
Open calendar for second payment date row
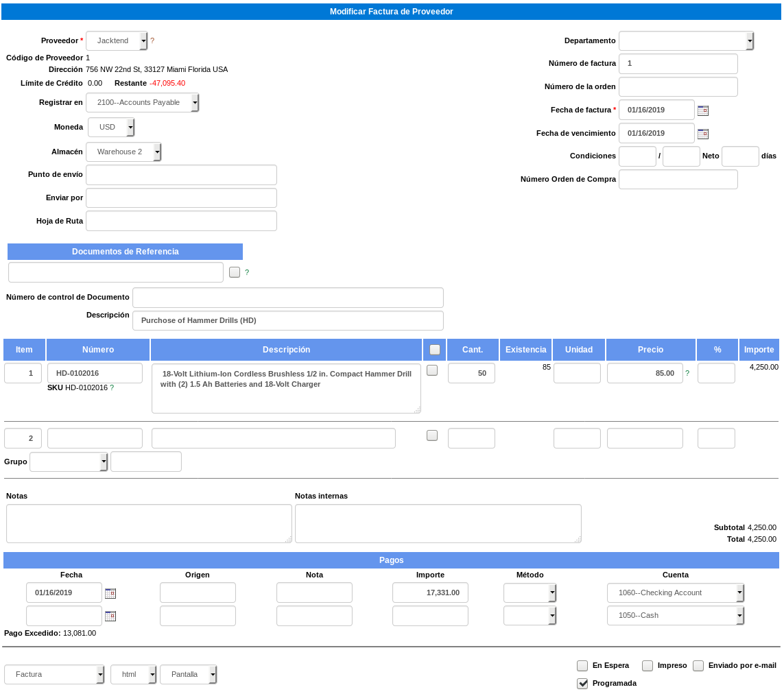[x=110, y=616]
